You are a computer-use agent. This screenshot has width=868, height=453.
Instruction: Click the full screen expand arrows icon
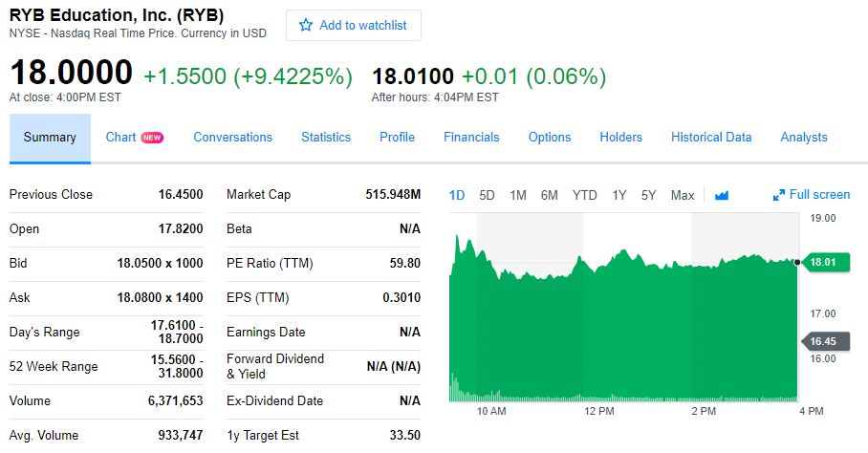[x=779, y=195]
